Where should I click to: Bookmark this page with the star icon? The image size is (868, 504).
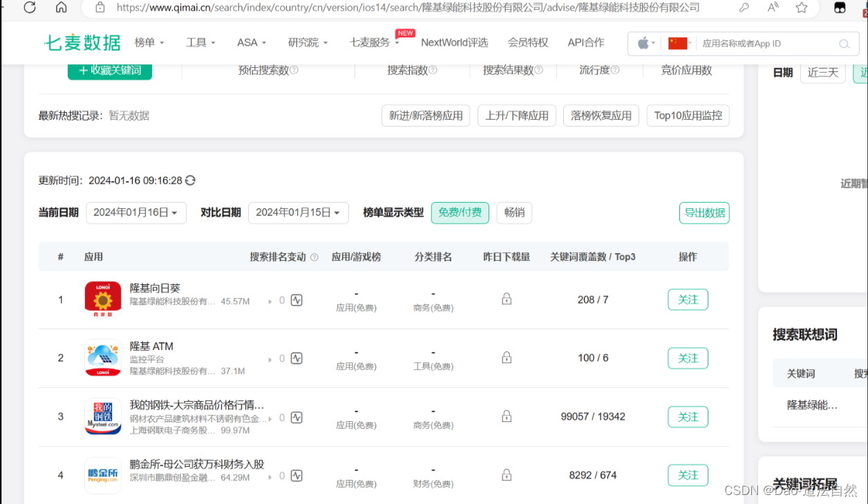[x=802, y=8]
